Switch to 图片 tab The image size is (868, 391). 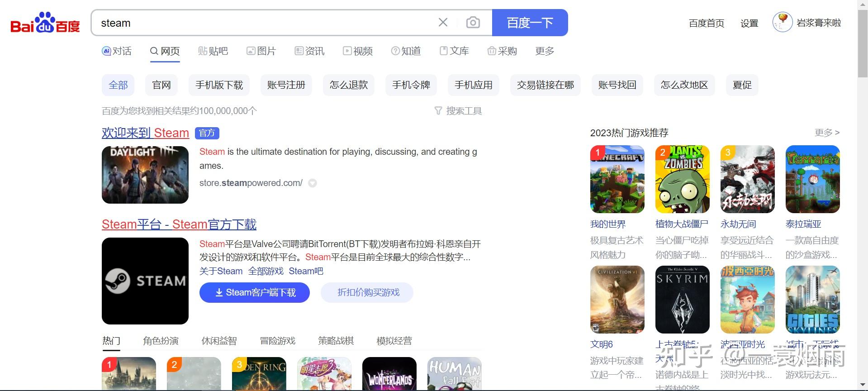point(261,51)
